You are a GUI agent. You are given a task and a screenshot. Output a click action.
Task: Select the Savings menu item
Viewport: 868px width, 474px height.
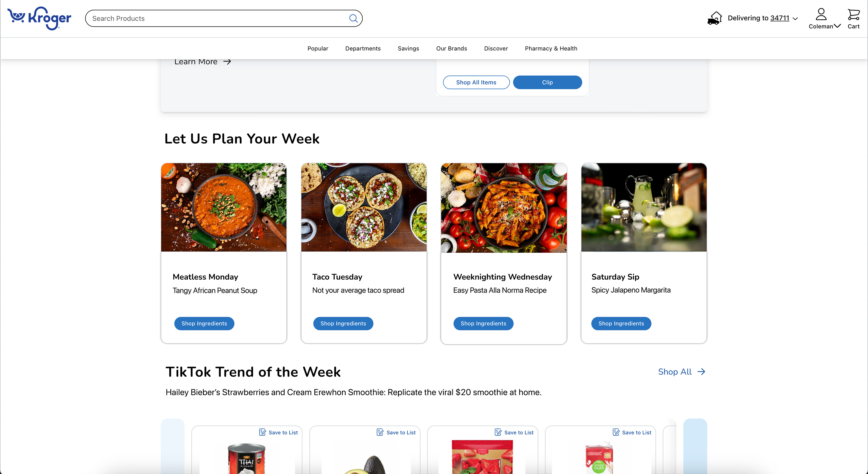(408, 48)
